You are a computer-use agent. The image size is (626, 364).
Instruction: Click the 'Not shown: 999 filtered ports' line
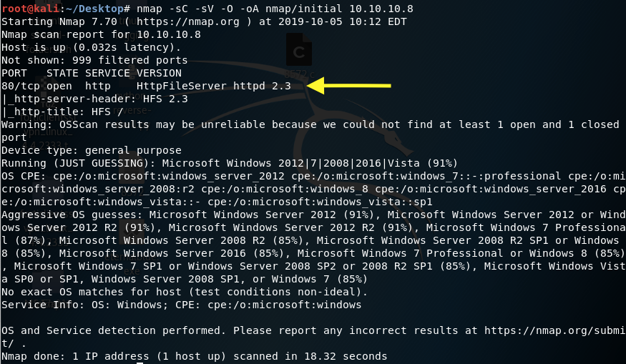[94, 60]
